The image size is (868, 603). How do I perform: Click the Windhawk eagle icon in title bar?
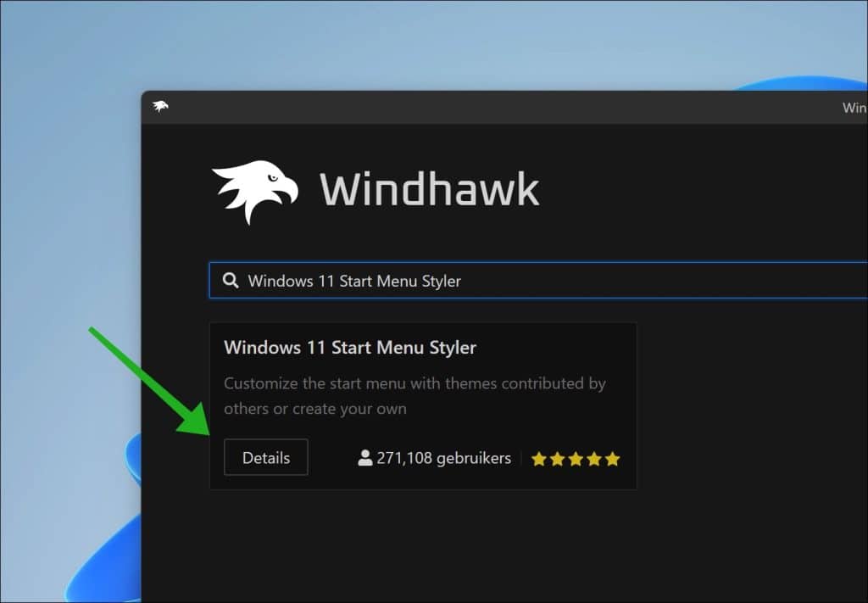click(x=160, y=107)
